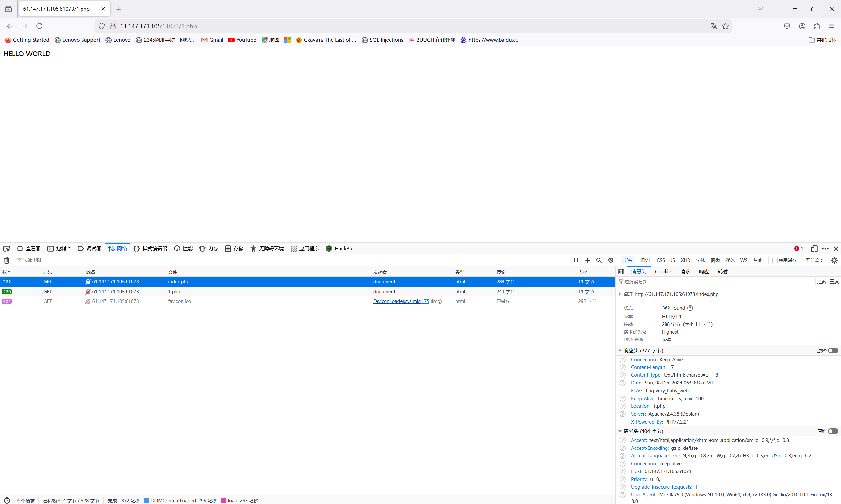This screenshot has width=841, height=504.
Task: Open request blocking icon
Action: (611, 260)
